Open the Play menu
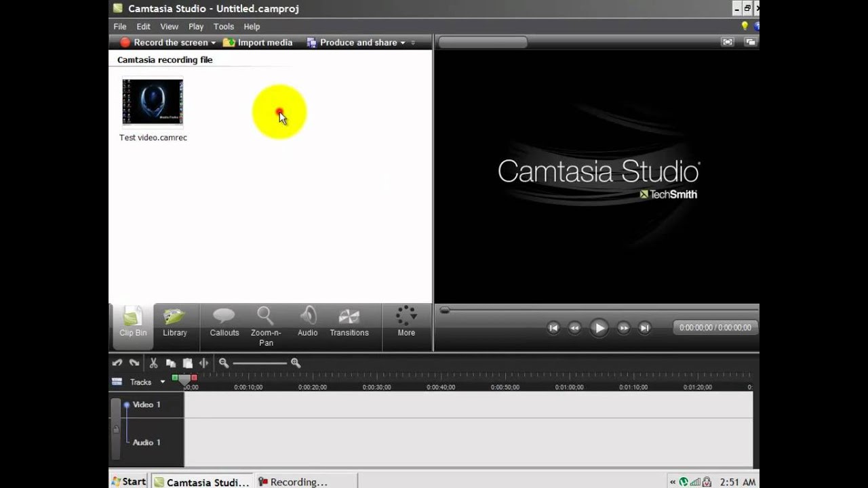 [196, 26]
